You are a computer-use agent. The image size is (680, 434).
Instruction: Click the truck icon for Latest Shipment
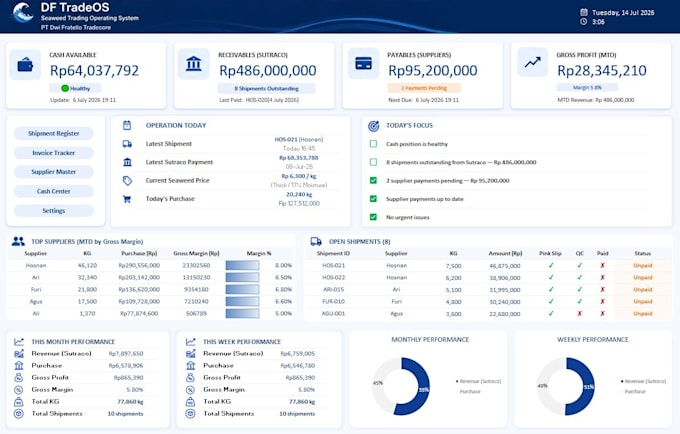click(x=127, y=144)
